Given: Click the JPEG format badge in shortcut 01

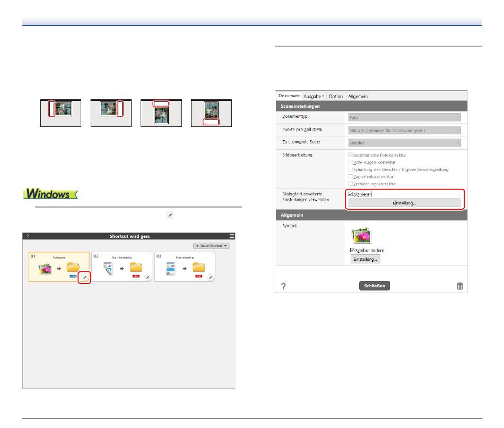Looking at the screenshot, I should point(73,276).
